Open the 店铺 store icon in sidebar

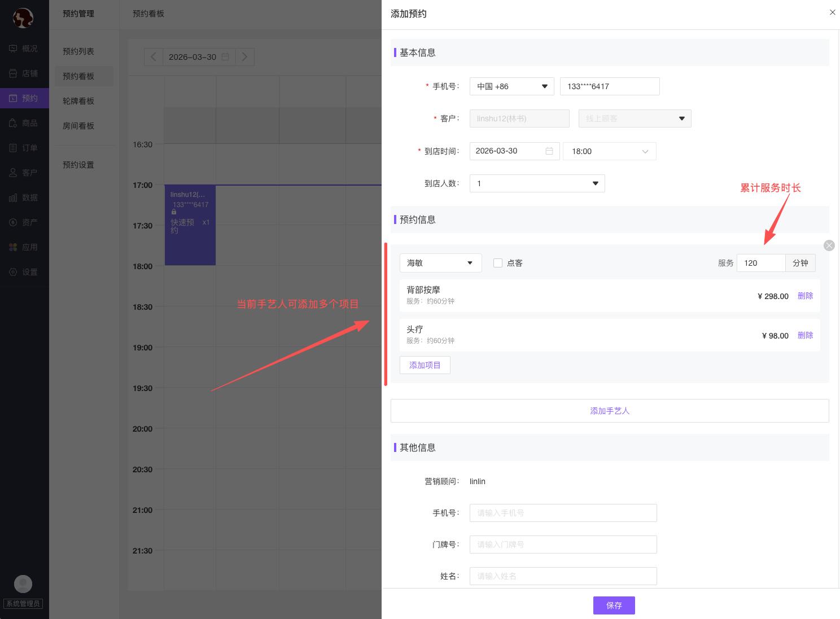coord(13,73)
